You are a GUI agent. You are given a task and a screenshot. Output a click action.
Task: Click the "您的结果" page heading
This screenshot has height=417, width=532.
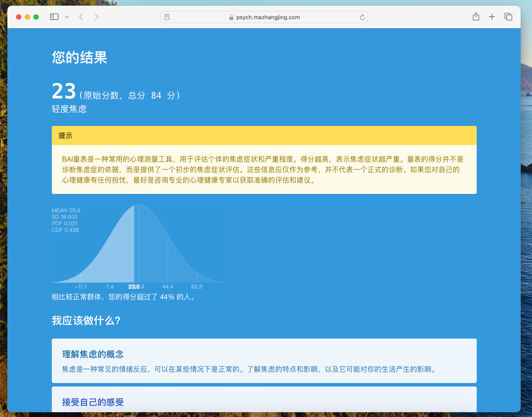point(79,57)
